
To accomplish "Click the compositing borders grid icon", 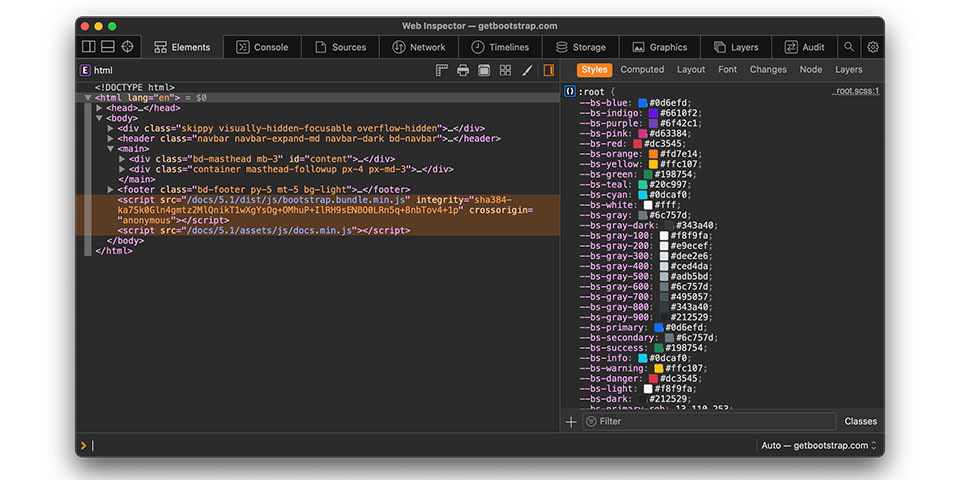I will 505,70.
